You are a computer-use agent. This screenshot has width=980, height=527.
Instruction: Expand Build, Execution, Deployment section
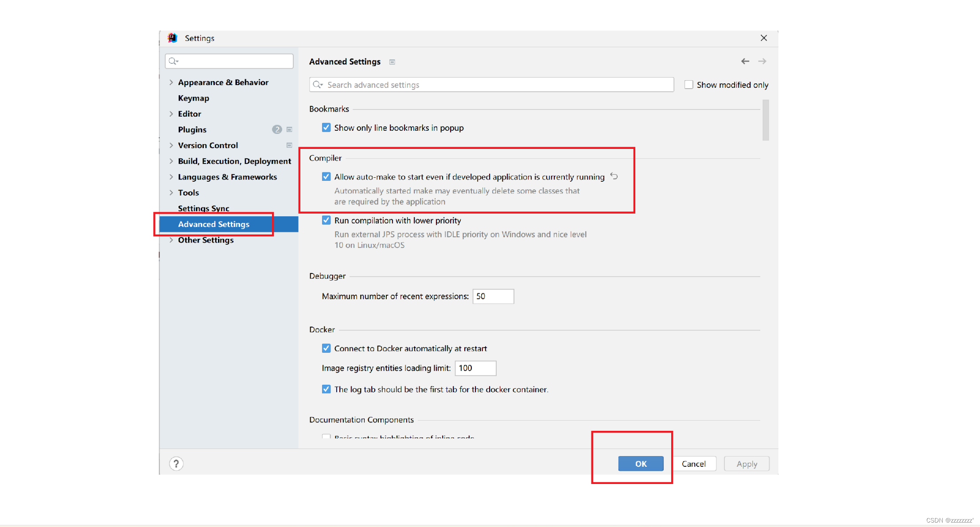(x=171, y=161)
